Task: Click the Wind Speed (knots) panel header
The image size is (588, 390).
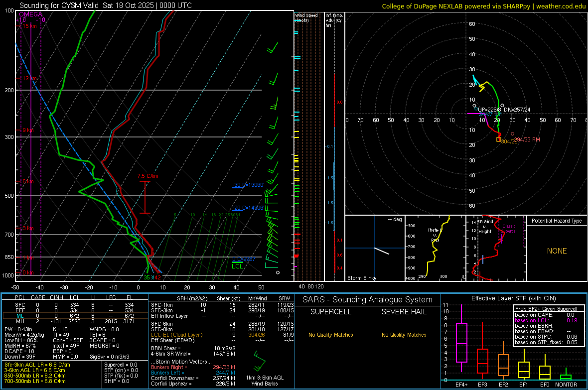Action: click(x=306, y=17)
